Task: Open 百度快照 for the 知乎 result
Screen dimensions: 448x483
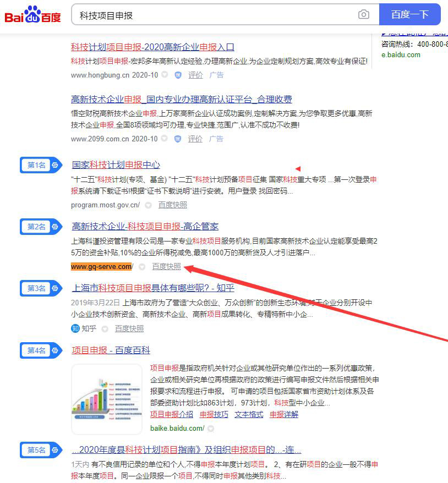Action: pos(129,328)
